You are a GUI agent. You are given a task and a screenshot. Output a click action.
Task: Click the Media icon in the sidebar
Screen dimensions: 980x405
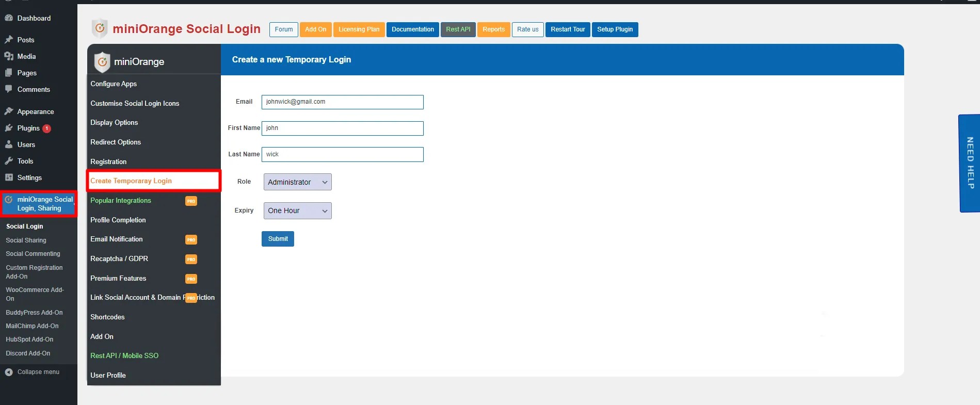(x=9, y=56)
